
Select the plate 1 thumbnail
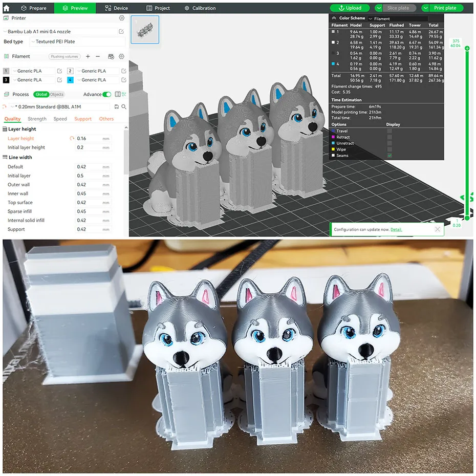click(x=145, y=30)
